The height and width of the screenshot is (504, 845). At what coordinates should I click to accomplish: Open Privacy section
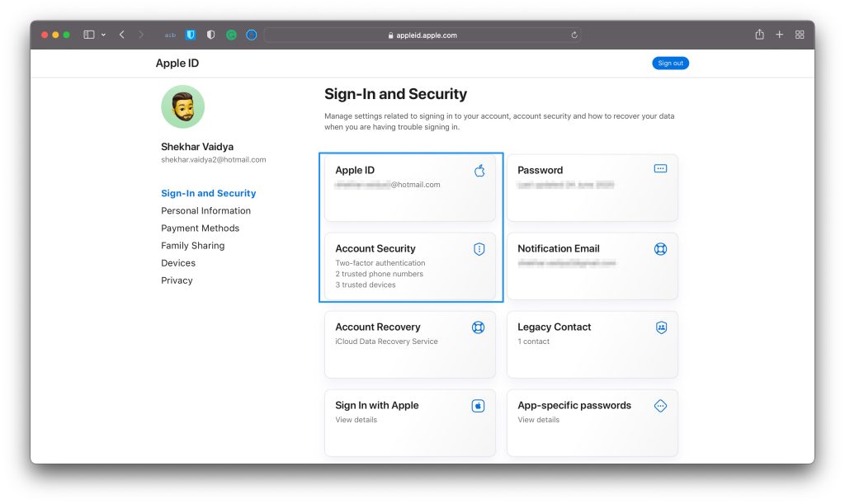pos(177,280)
